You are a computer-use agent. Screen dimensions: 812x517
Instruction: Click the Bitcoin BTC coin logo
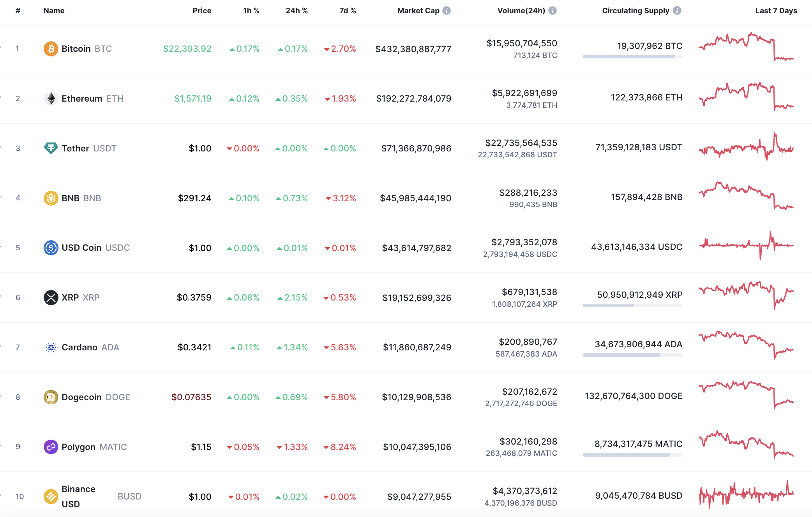(51, 48)
